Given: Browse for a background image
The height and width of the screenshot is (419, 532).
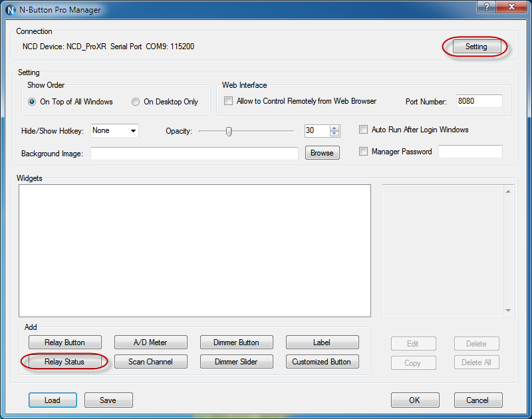Looking at the screenshot, I should pyautogui.click(x=322, y=153).
